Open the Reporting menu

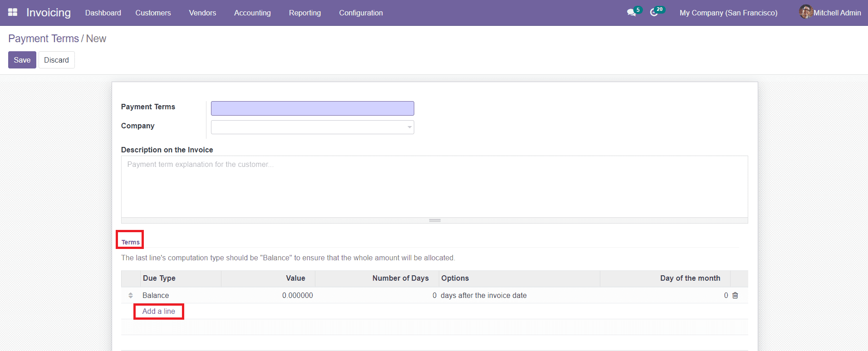point(304,13)
